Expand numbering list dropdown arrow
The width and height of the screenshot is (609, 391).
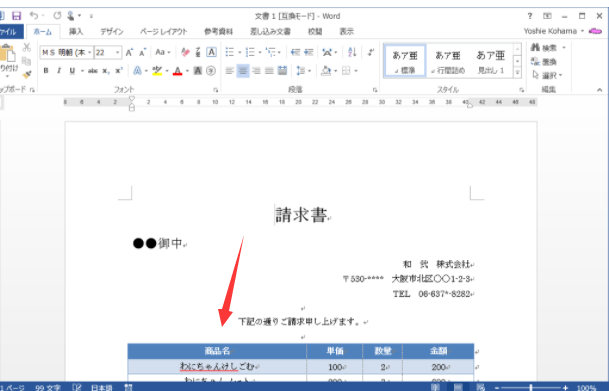tap(260, 52)
